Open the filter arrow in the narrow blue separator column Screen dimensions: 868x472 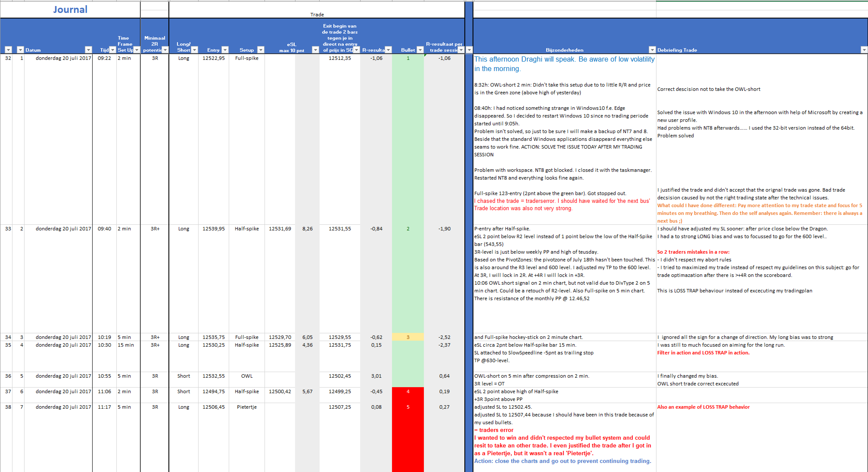point(469,50)
